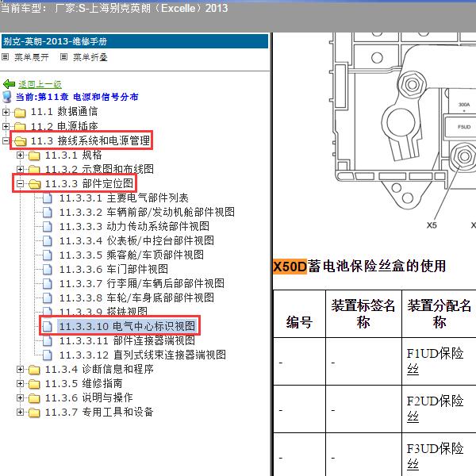
Task: Open 11.3.3.6 车门部件视图
Action: coord(113,269)
